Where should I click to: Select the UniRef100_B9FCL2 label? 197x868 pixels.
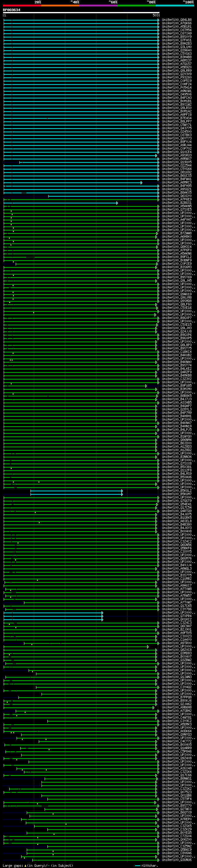177,257
